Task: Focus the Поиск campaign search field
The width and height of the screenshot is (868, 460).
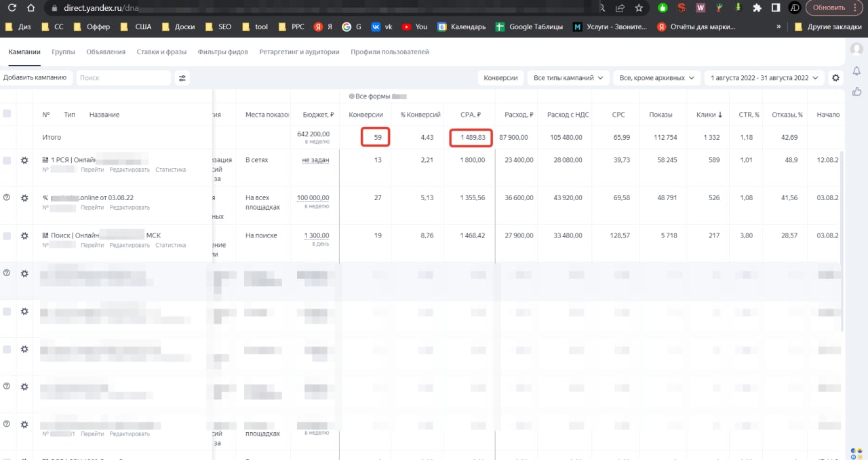Action: (123, 78)
